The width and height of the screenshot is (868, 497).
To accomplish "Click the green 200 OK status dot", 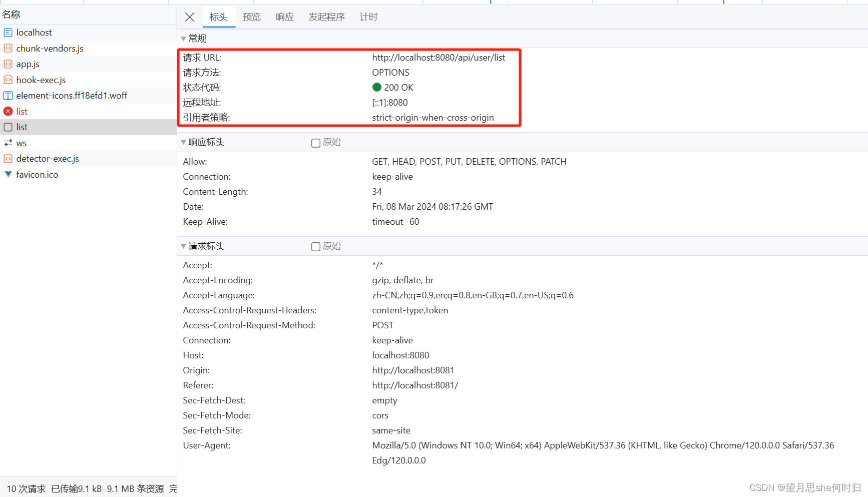I will (377, 87).
